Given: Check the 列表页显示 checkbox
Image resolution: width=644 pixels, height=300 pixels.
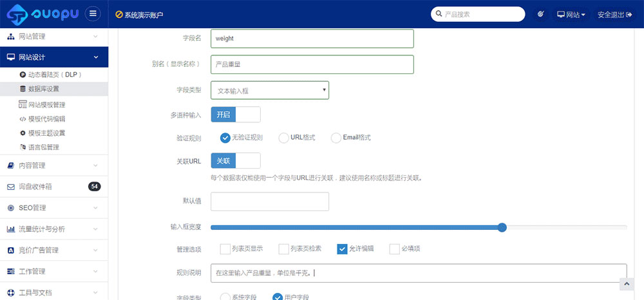Looking at the screenshot, I should point(225,248).
